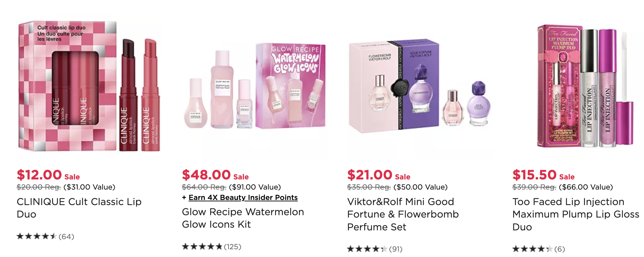View the 6 reviews for Too Faced
644x257 pixels.
coord(559,249)
